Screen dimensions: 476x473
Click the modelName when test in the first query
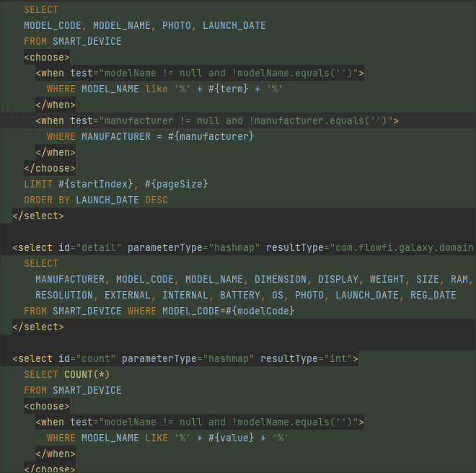click(x=200, y=73)
